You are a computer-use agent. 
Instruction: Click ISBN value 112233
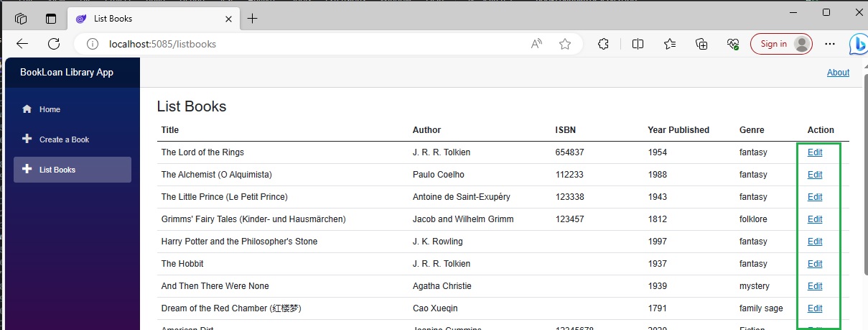570,175
